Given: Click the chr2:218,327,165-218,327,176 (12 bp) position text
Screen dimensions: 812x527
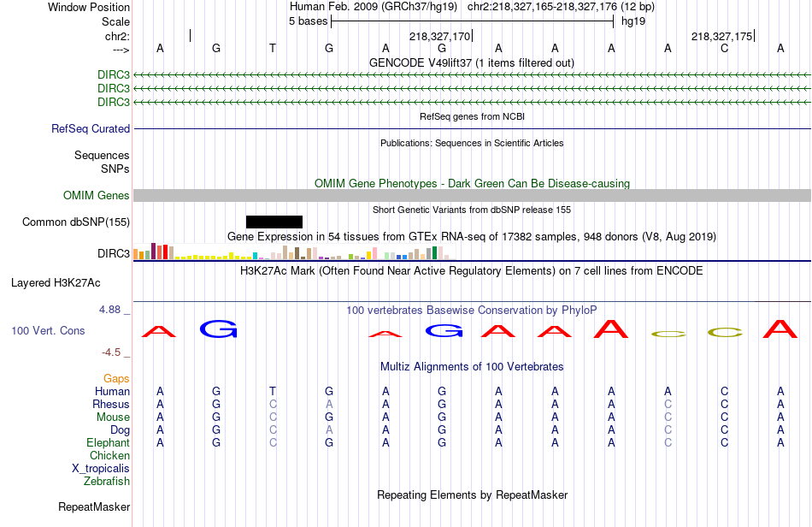Looking at the screenshot, I should coord(561,7).
